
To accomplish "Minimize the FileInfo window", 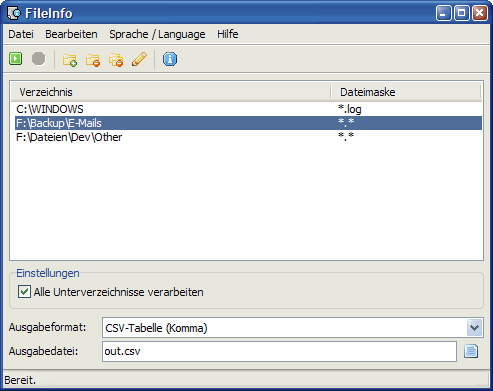I will [x=443, y=13].
